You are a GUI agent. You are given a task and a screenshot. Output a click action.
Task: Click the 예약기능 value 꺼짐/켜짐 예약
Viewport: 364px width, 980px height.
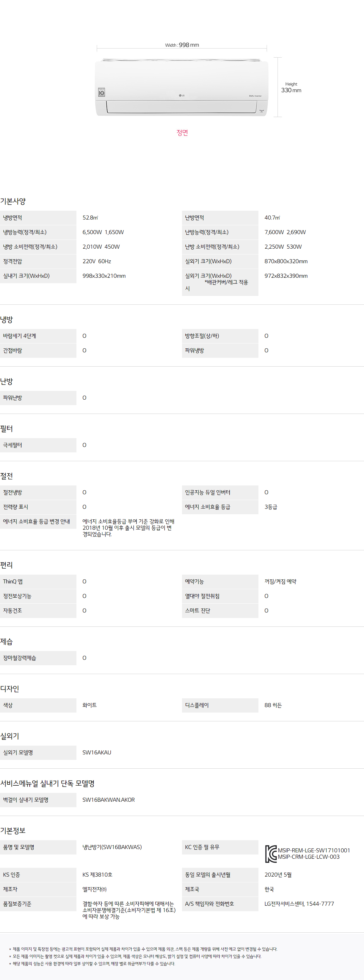[280, 581]
